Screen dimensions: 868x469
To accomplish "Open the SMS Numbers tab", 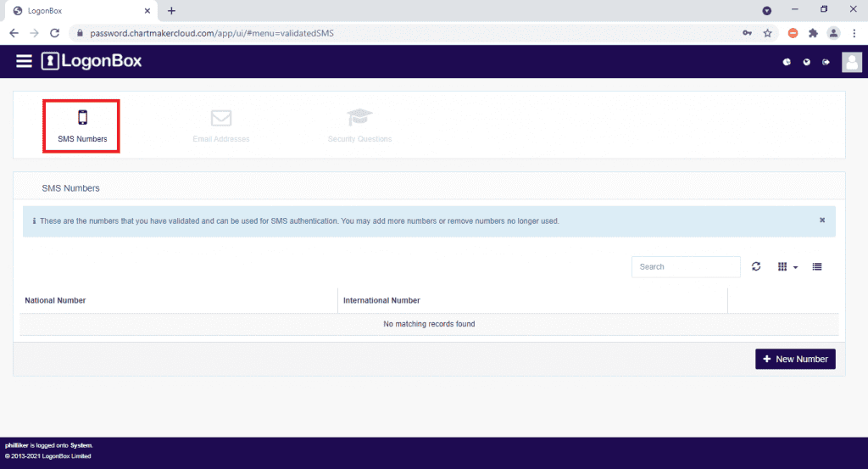I will click(82, 126).
